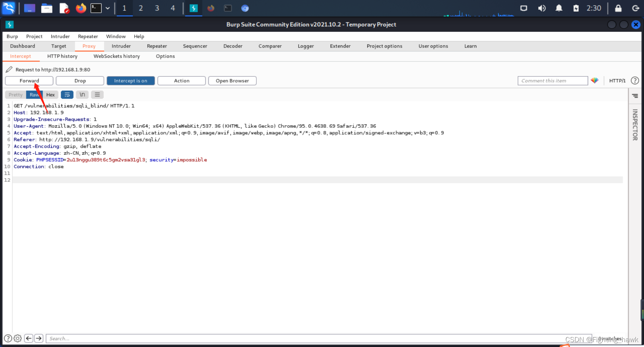Open the notifications bell icon
This screenshot has width=644, height=347.
coord(559,8)
